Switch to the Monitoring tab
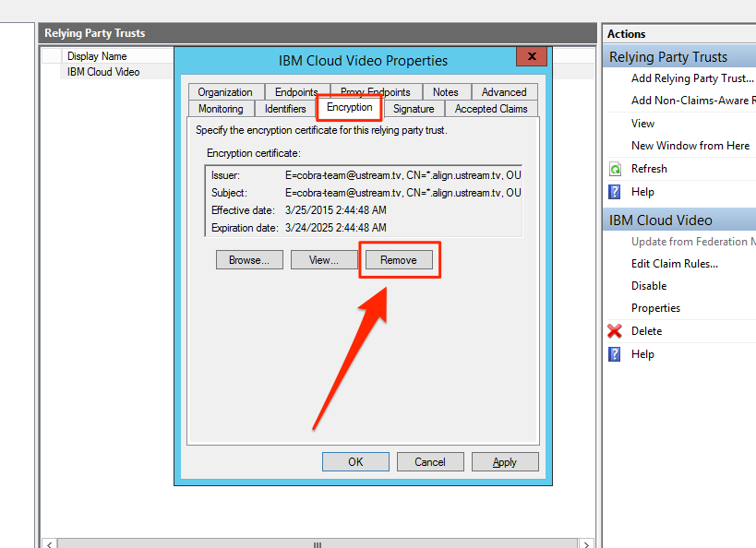The height and width of the screenshot is (548, 756). [x=221, y=109]
